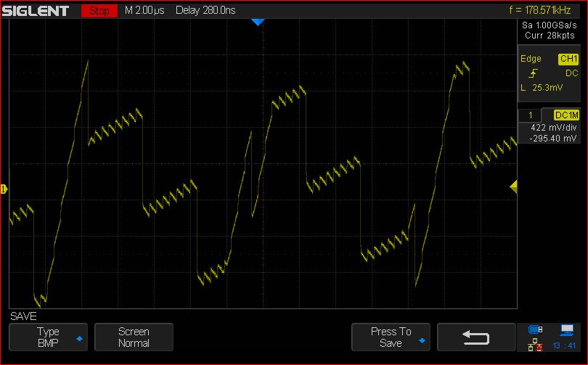Click the red Stop status indicator

(x=99, y=10)
